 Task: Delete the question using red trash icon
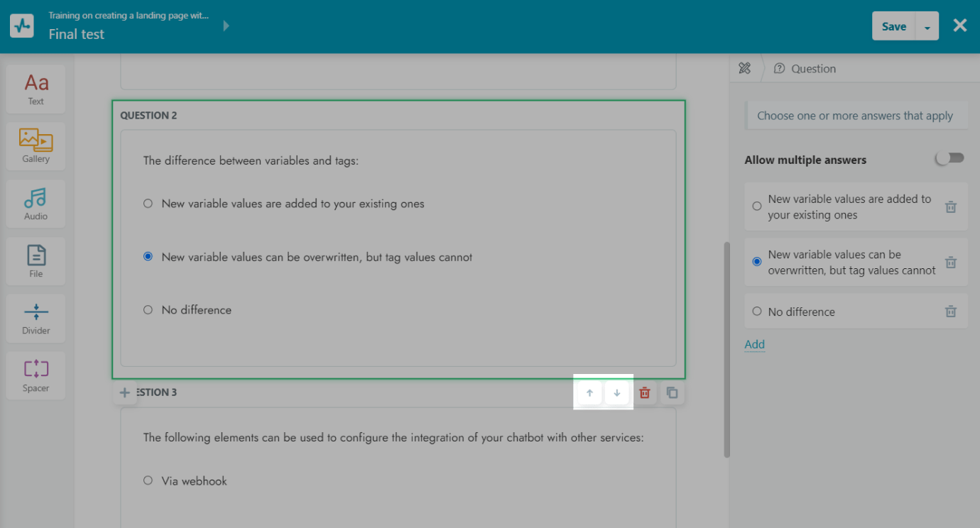[645, 393]
